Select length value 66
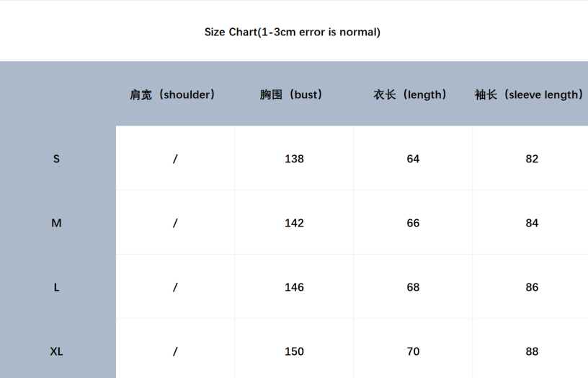 pyautogui.click(x=413, y=223)
